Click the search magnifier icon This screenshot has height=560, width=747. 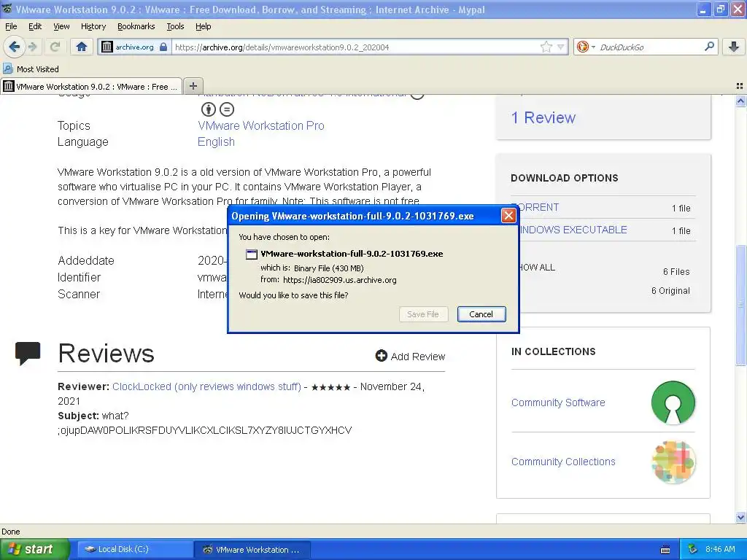click(709, 46)
